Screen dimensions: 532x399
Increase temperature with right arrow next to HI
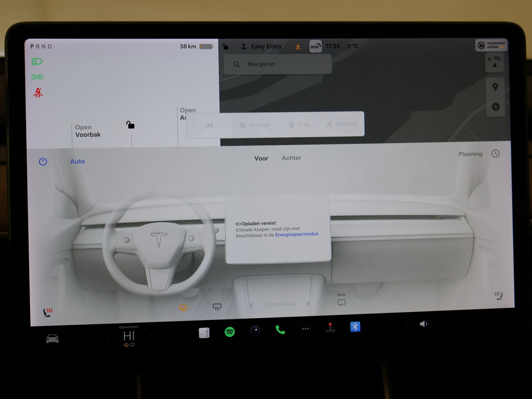click(150, 336)
